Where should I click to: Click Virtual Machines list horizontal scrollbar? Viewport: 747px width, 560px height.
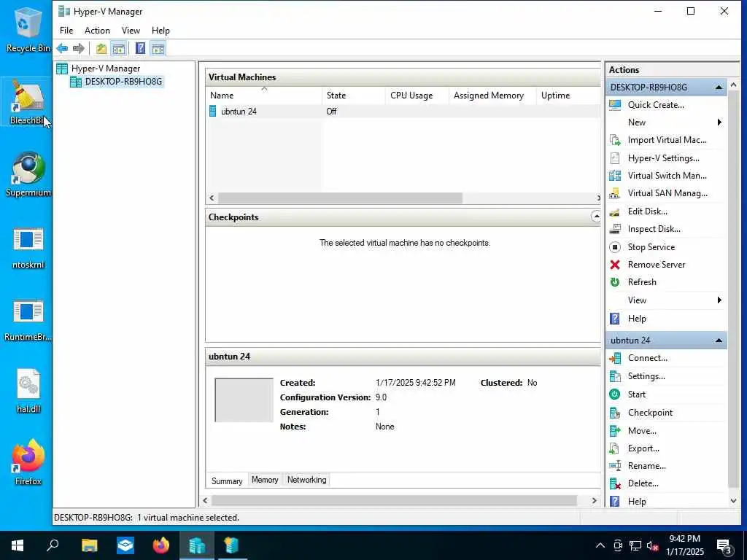click(340, 198)
